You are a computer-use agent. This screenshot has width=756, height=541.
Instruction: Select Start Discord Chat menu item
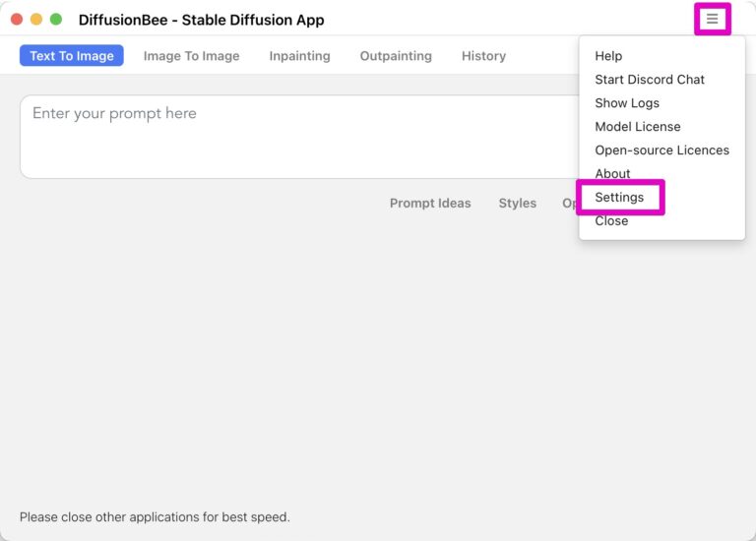click(650, 80)
